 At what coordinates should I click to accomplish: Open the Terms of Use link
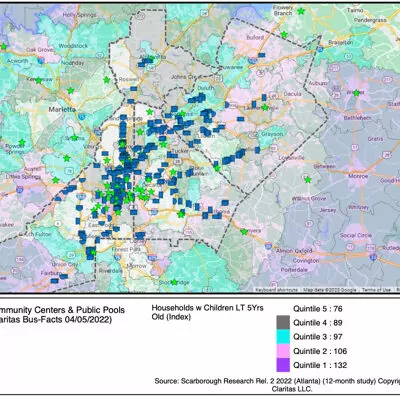376,290
